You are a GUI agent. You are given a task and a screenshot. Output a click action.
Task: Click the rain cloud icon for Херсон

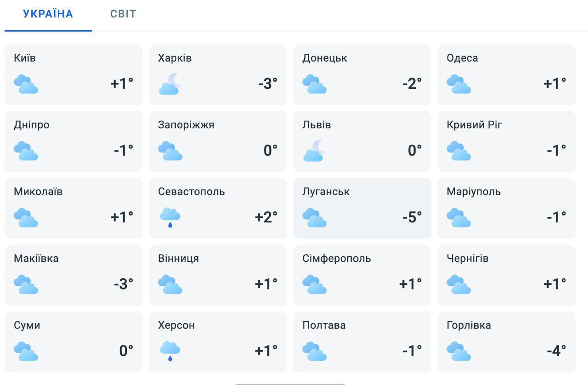pyautogui.click(x=170, y=351)
